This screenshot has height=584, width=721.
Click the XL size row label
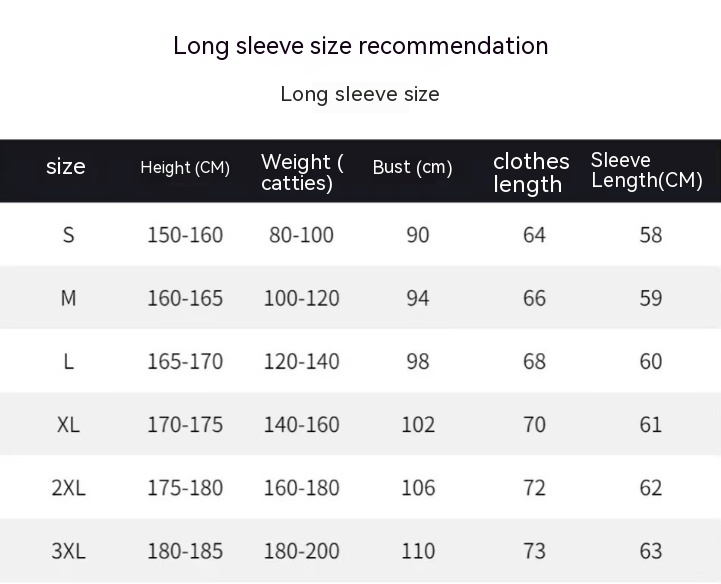68,424
